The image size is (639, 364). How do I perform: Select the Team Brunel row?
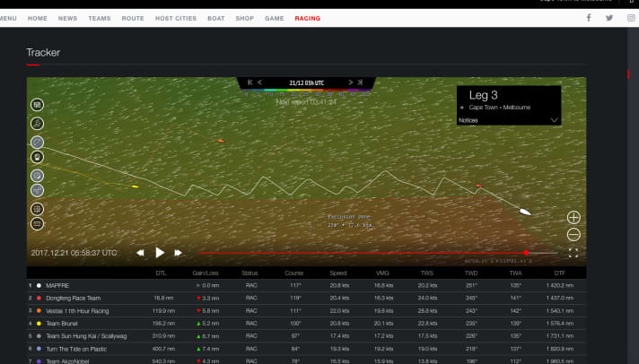[x=306, y=324]
